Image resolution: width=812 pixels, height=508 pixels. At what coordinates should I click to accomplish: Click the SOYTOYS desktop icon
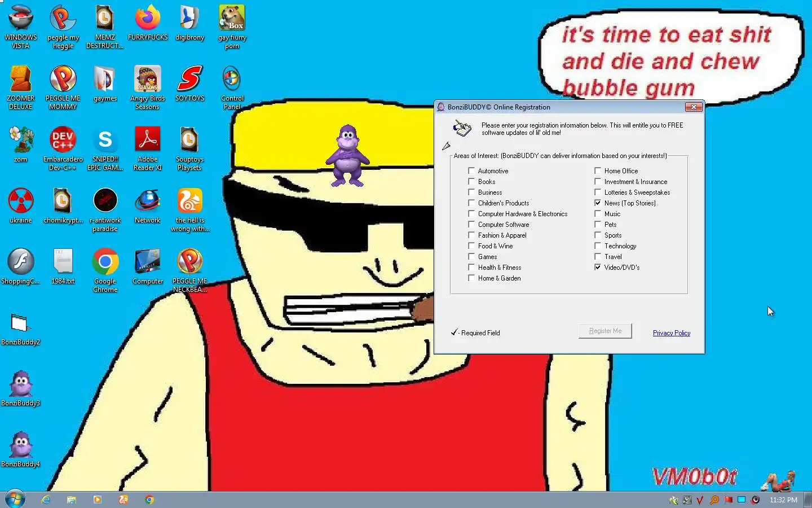click(x=189, y=84)
